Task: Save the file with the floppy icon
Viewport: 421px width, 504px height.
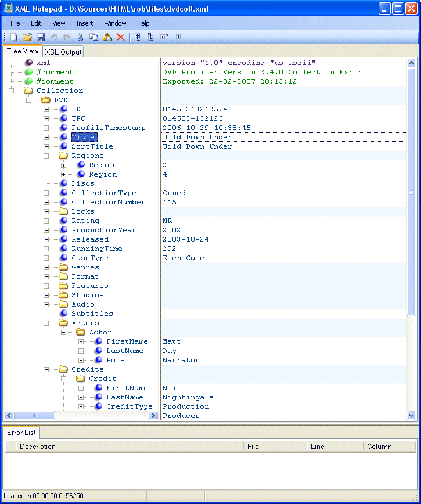Action: click(x=40, y=37)
